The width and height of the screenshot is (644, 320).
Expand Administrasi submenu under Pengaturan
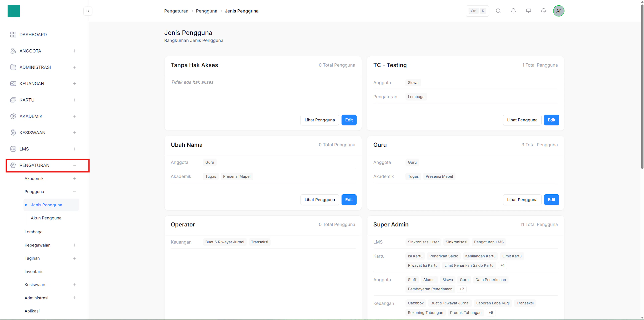(x=74, y=298)
